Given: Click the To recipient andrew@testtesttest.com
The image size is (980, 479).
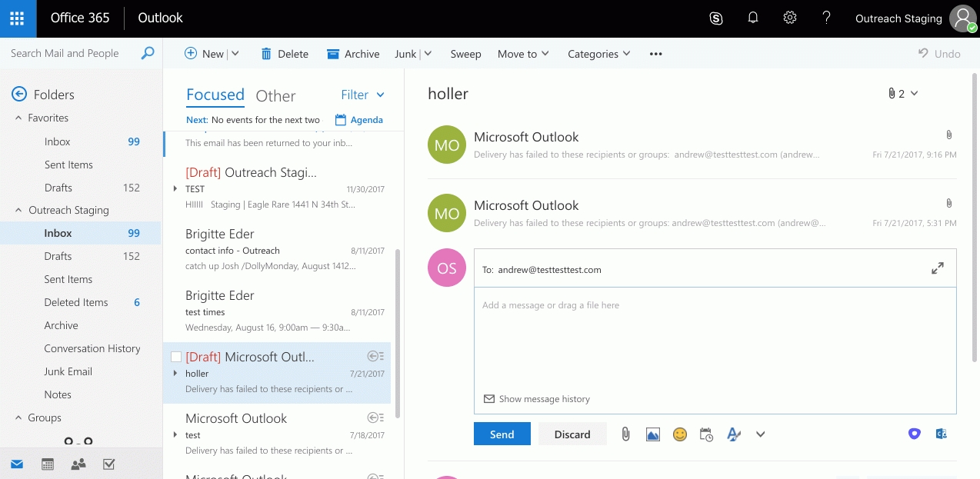Looking at the screenshot, I should click(x=549, y=270).
